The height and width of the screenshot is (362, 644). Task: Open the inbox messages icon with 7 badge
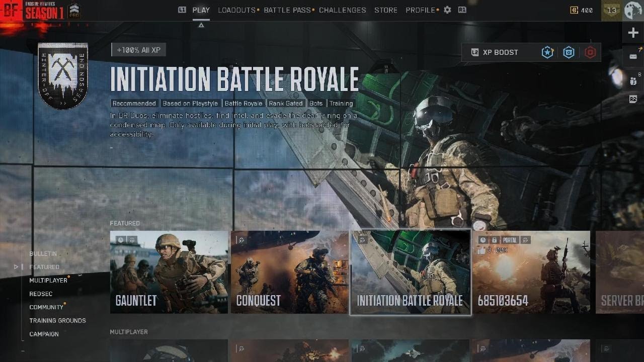coord(633,56)
